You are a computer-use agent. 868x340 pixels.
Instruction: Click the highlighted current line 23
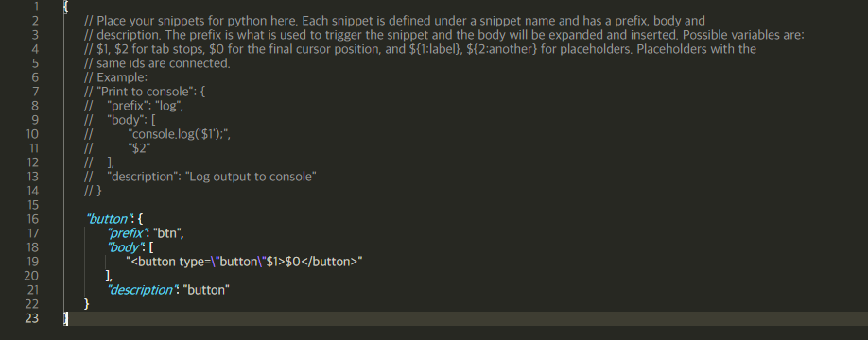point(465,318)
